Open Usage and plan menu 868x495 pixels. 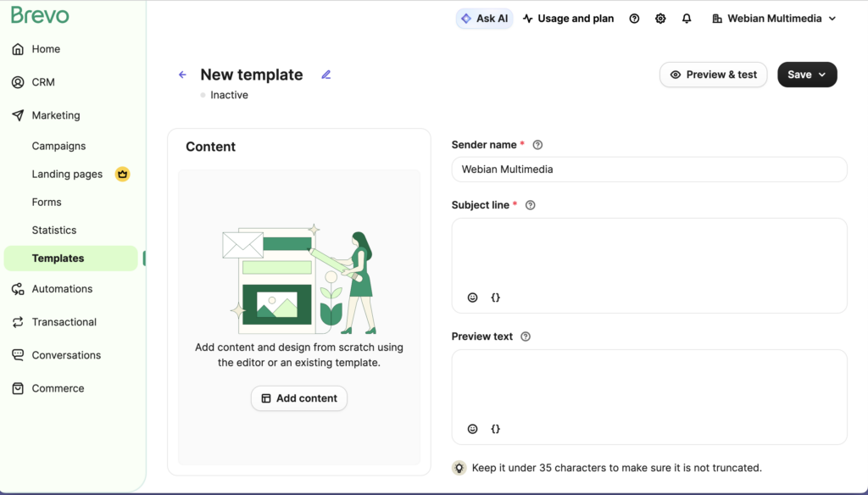pyautogui.click(x=568, y=19)
